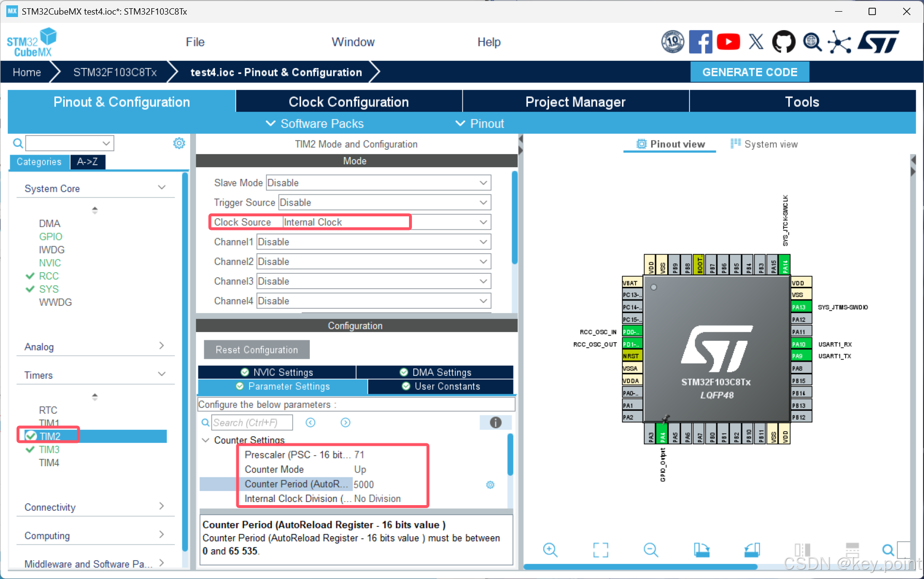Open the Channel3 dropdown
The image size is (924, 579).
coord(373,281)
